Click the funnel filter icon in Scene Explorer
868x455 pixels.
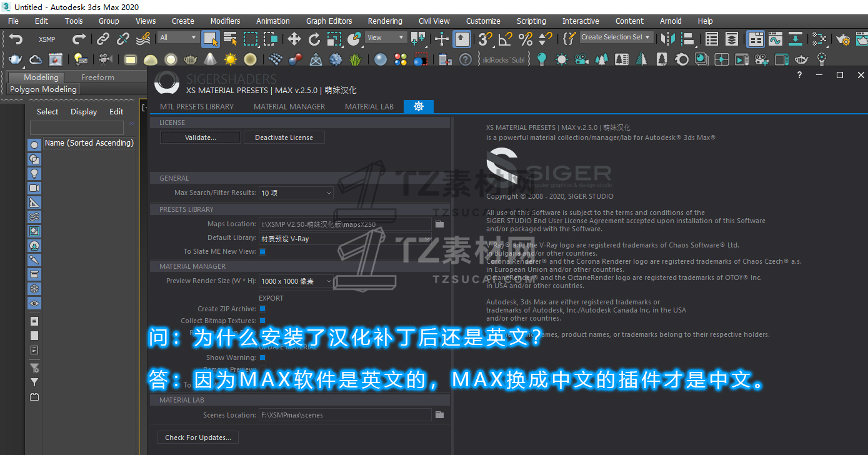(34, 382)
